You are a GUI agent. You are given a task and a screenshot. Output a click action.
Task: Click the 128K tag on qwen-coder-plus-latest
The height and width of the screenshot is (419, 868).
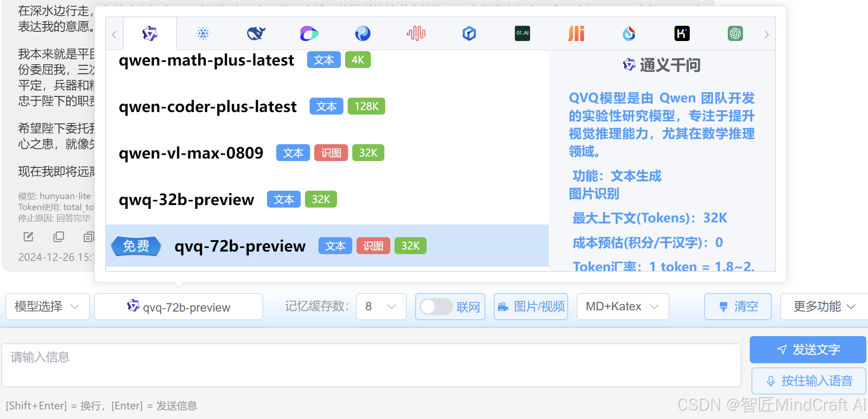(366, 107)
